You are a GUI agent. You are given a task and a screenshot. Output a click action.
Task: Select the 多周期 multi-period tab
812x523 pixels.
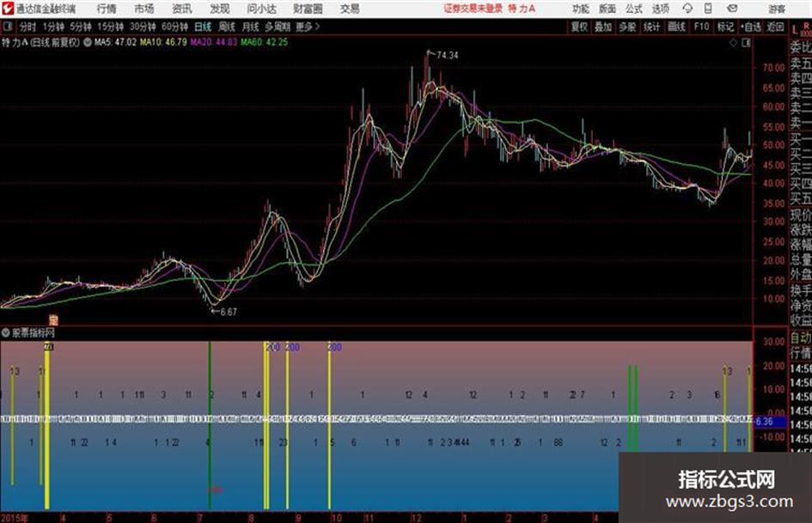[x=278, y=27]
